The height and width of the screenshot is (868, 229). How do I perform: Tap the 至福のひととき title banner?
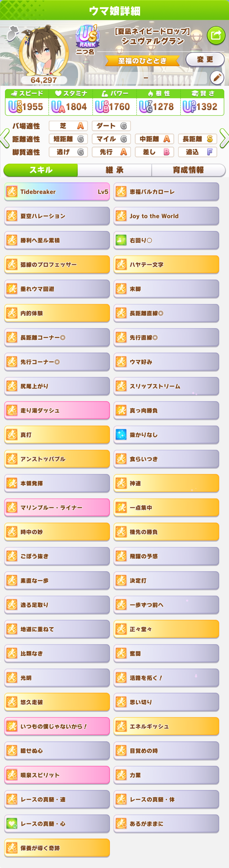click(142, 61)
